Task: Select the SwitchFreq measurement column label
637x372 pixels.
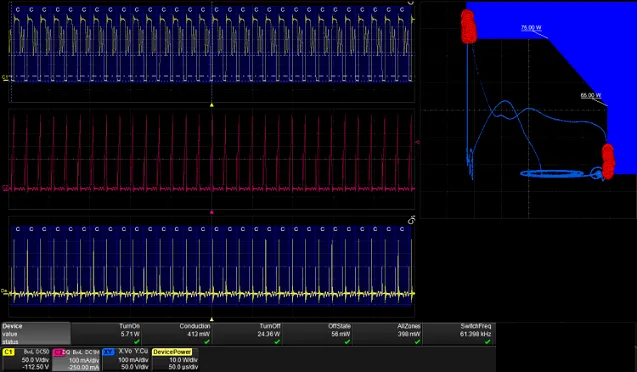Action: click(476, 326)
